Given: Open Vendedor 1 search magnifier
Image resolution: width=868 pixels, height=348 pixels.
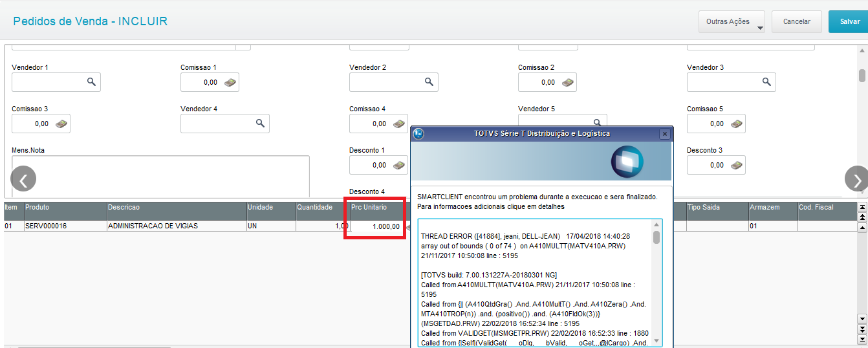Looking at the screenshot, I should click(x=92, y=82).
